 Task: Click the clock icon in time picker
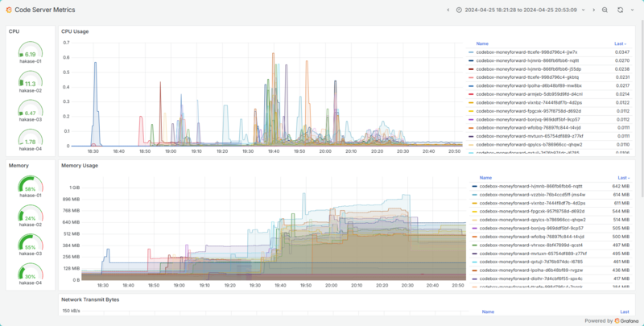click(459, 10)
